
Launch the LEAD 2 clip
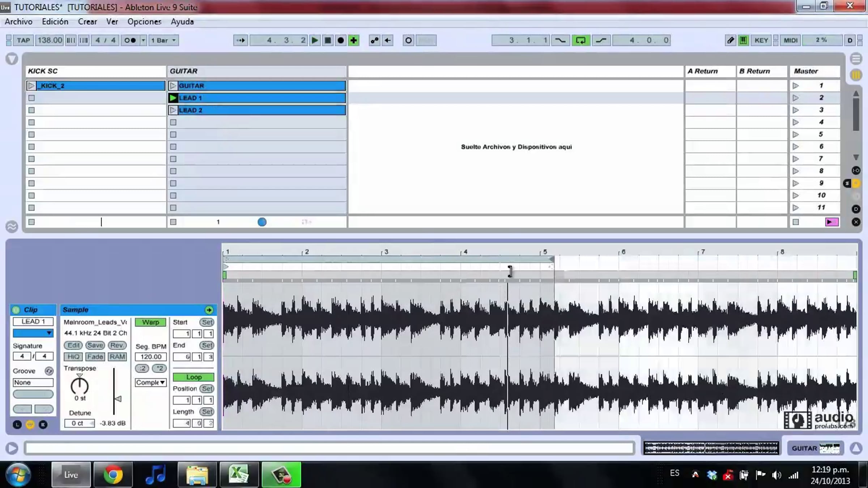pos(173,110)
